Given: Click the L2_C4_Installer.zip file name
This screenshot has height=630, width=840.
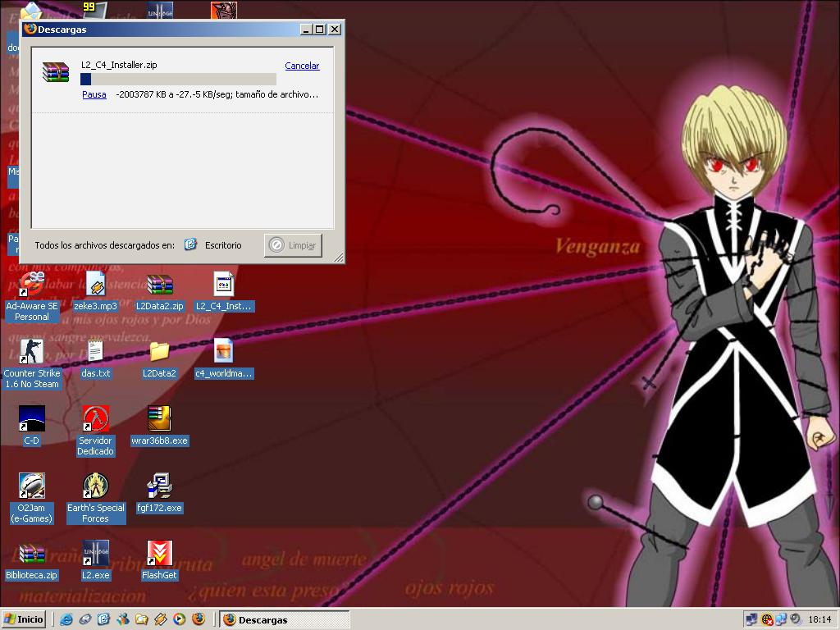Looking at the screenshot, I should pos(119,65).
